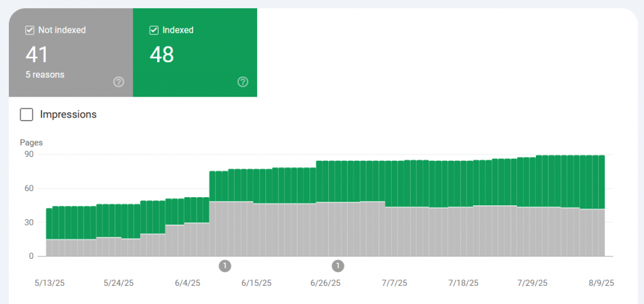Select the Indexed count 48
644x304 pixels.
click(x=162, y=55)
